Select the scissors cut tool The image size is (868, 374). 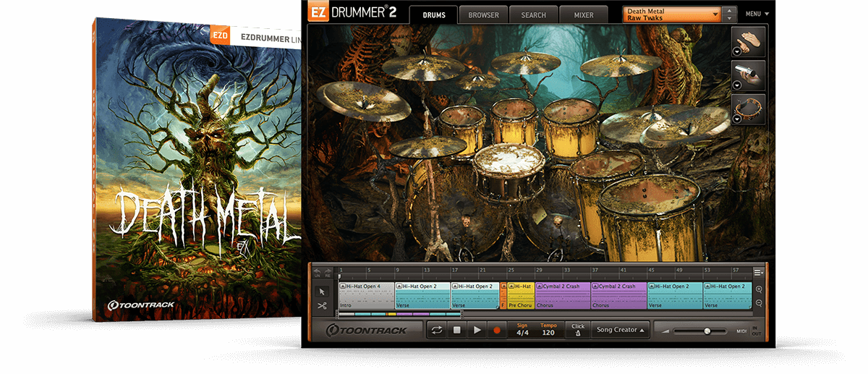(x=322, y=305)
